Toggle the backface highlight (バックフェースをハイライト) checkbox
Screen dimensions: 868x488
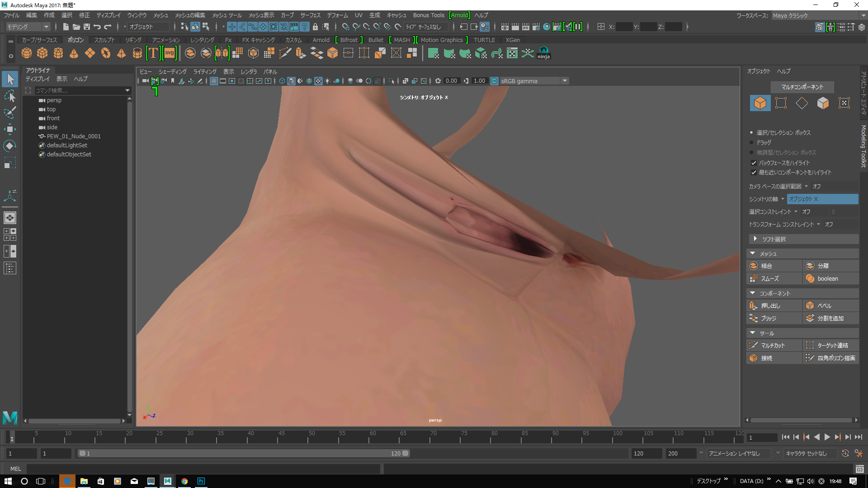[754, 163]
